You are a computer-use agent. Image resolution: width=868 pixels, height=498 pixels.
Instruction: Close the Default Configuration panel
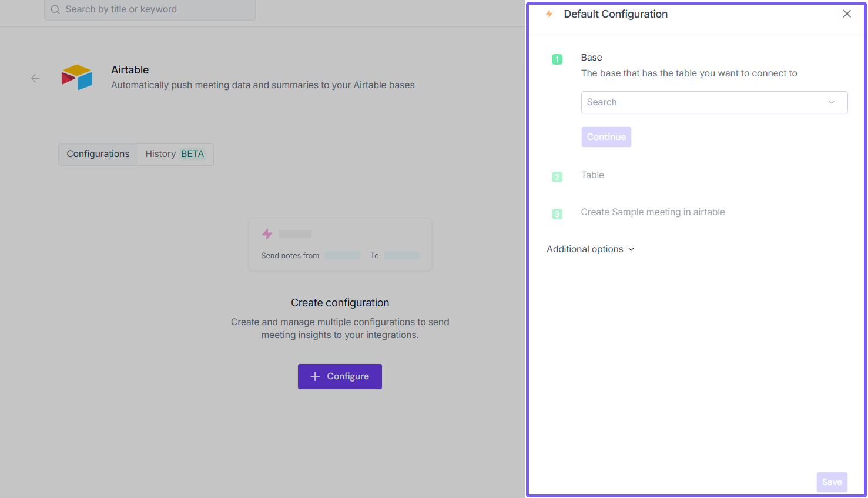(846, 14)
